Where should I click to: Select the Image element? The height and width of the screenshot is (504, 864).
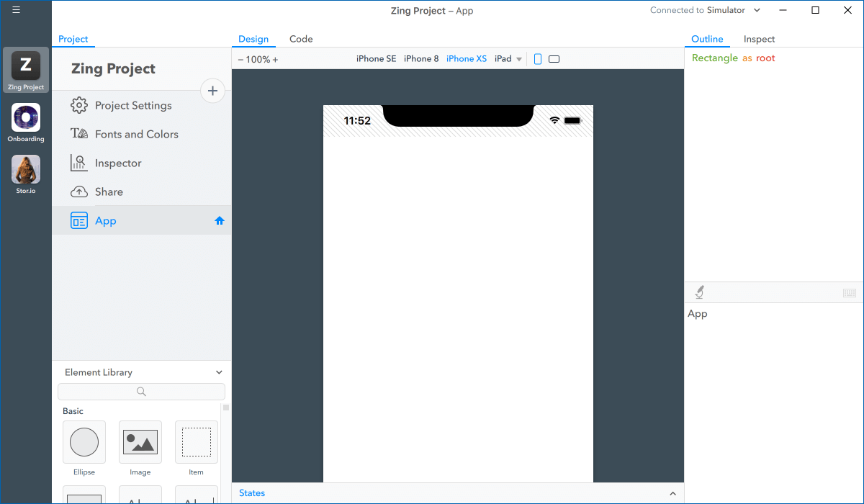[x=140, y=442]
